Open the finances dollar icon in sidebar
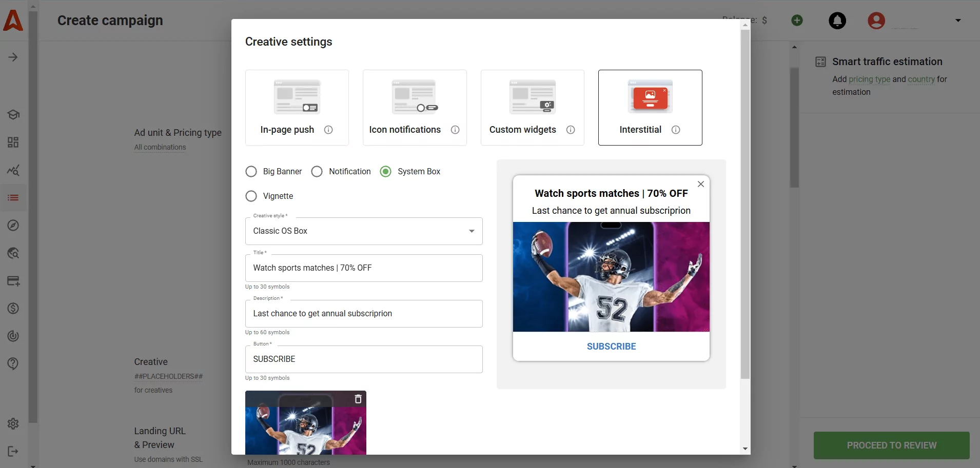Viewport: 980px width, 468px height. tap(13, 308)
